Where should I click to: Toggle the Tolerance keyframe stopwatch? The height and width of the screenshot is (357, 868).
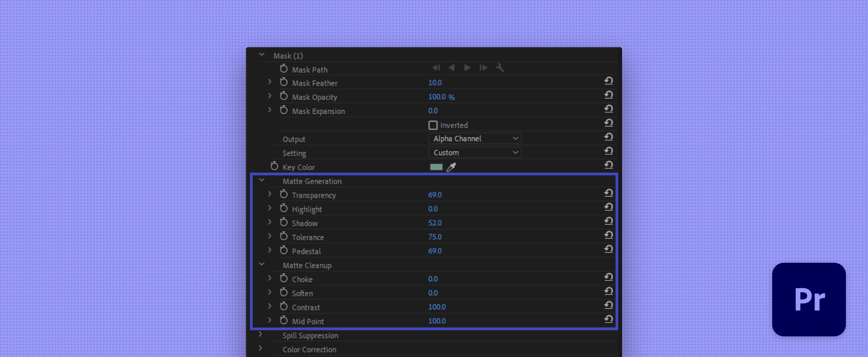coord(284,237)
